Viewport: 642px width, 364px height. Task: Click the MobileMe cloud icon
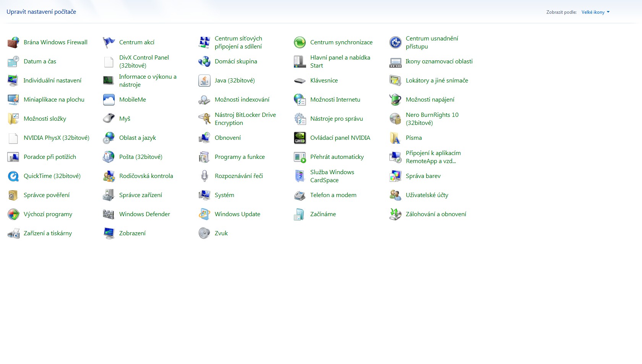(109, 100)
